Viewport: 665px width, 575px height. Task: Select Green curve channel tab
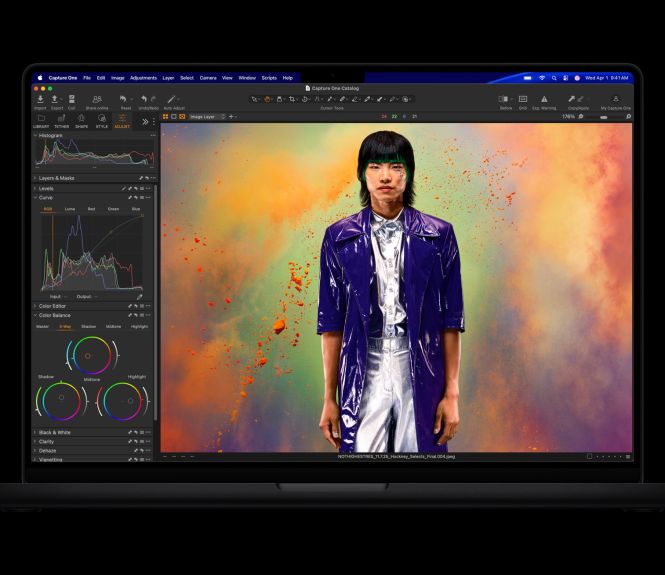(x=113, y=209)
